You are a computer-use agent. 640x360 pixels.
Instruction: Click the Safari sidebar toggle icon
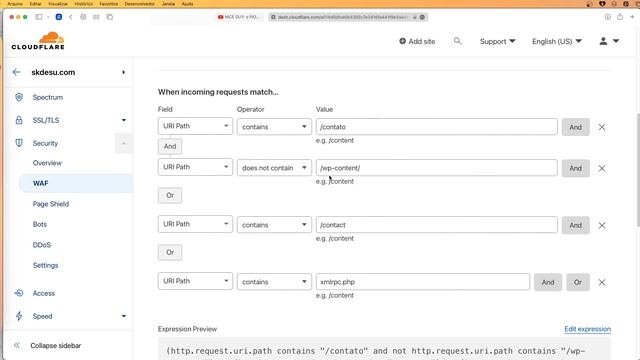coord(39,17)
